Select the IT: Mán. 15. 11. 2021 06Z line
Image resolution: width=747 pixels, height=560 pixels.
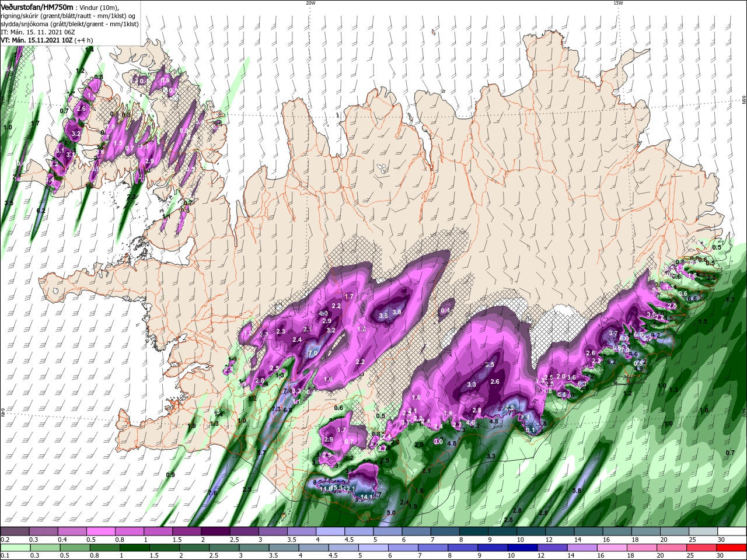[38, 32]
